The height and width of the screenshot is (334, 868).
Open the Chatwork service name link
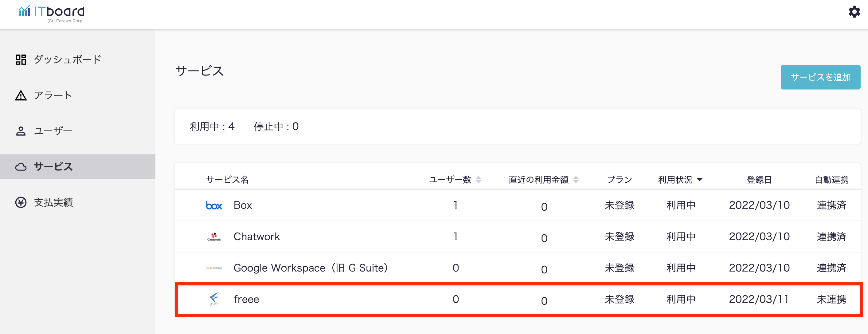[x=256, y=237]
